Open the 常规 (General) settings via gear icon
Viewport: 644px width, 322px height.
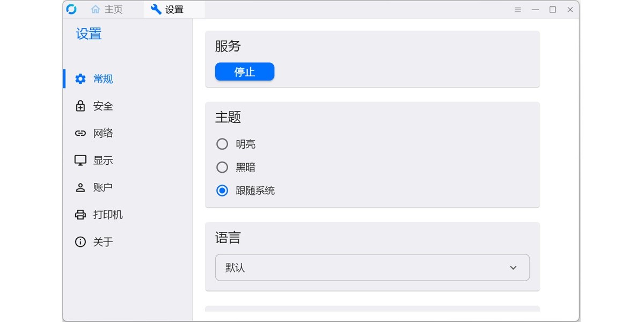(x=79, y=78)
